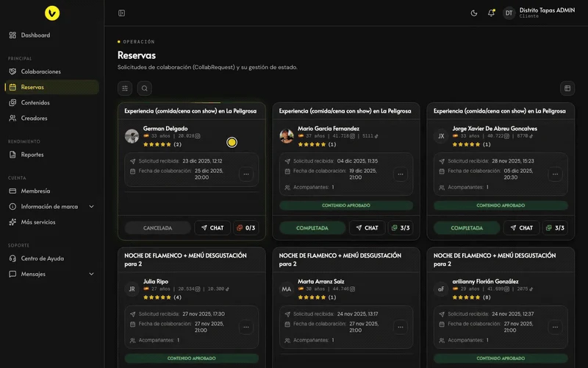Open Jorge Xavier De Abreu Goncalves name
Viewport: 588px width, 368px height.
(x=495, y=128)
